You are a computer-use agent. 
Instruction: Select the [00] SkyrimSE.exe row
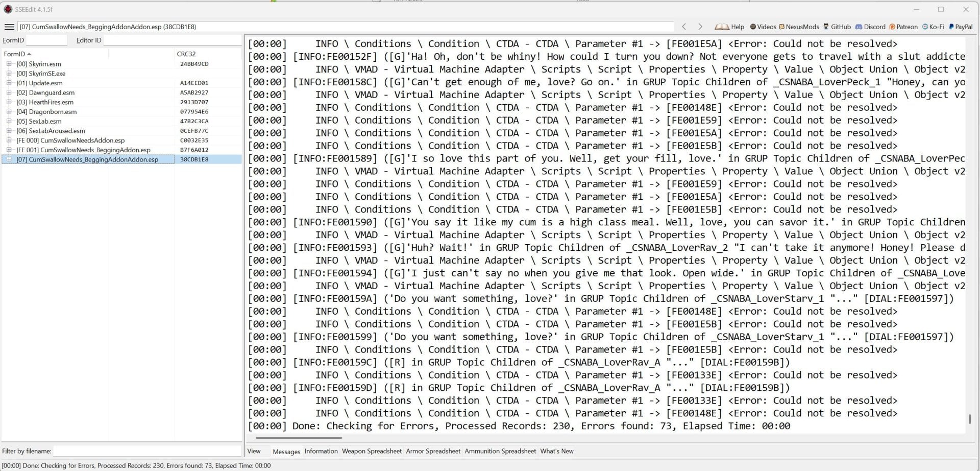pyautogui.click(x=121, y=74)
